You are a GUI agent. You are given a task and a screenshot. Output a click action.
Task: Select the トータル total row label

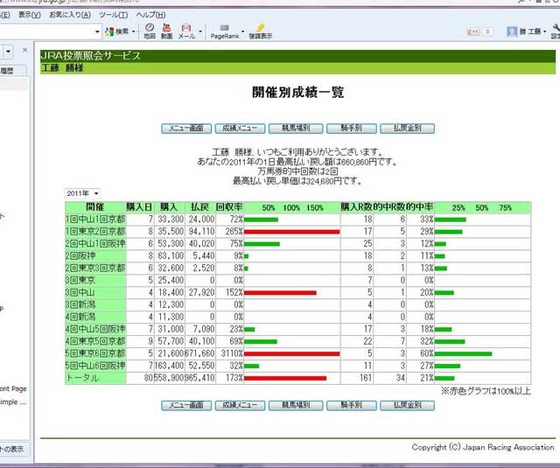click(95, 378)
